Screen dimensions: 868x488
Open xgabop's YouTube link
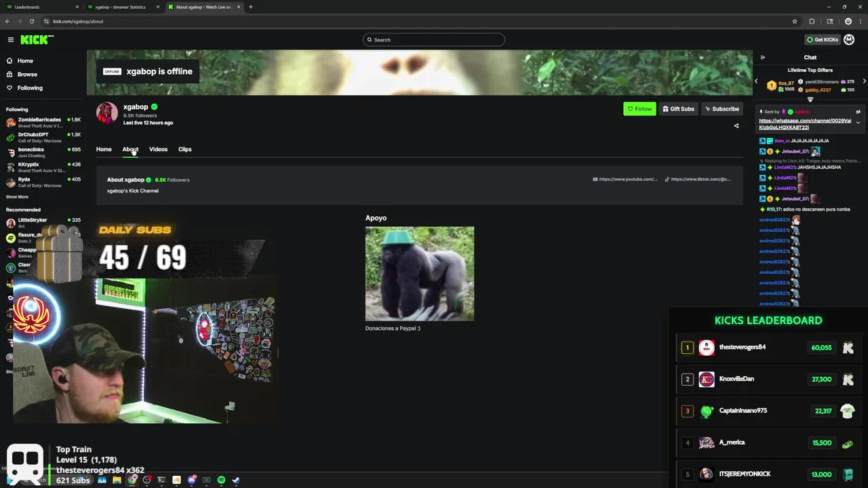click(625, 180)
